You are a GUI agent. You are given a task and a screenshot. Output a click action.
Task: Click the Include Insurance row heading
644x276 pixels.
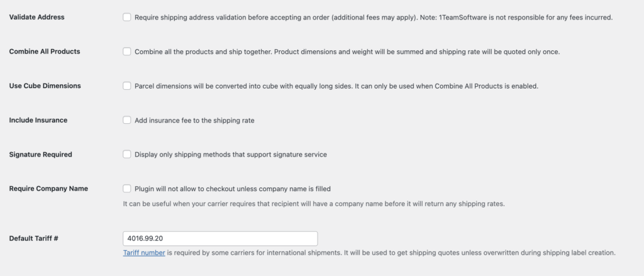pos(38,120)
